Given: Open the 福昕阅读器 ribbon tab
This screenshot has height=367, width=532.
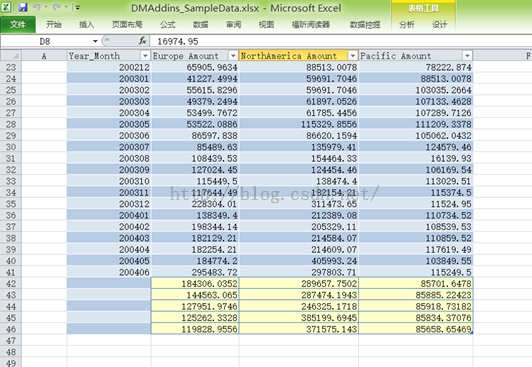Looking at the screenshot, I should pyautogui.click(x=310, y=24).
